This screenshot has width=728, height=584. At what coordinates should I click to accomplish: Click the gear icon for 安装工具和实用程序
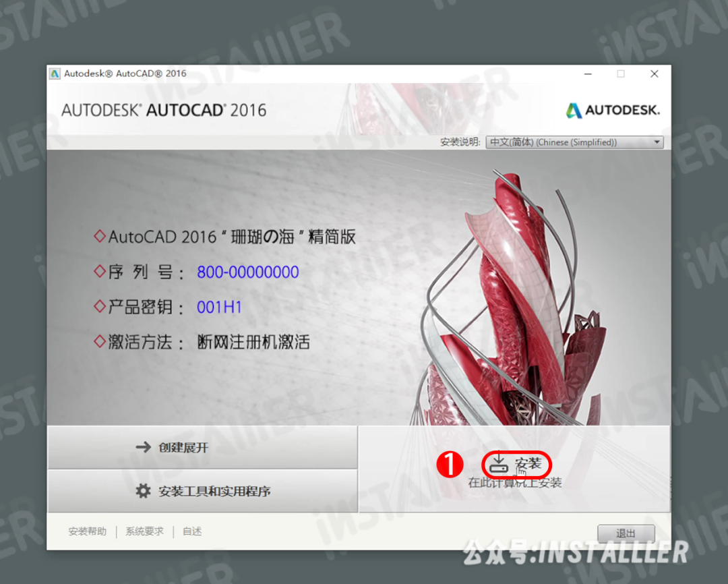(x=143, y=491)
